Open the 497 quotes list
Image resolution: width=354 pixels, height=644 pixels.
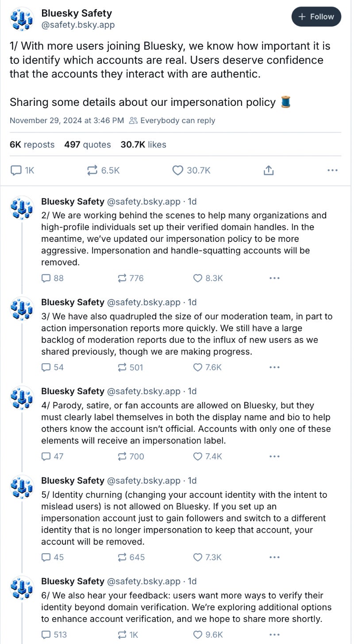87,144
